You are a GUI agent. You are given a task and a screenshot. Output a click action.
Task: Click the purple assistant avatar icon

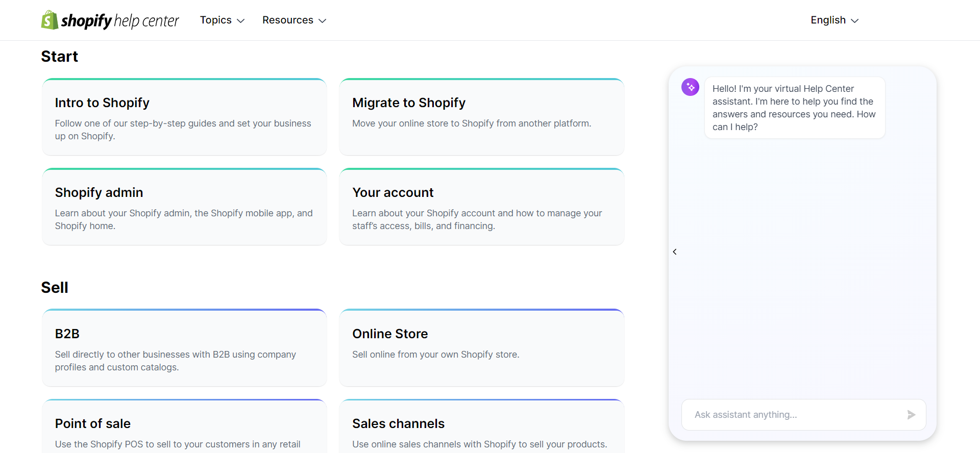[690, 87]
